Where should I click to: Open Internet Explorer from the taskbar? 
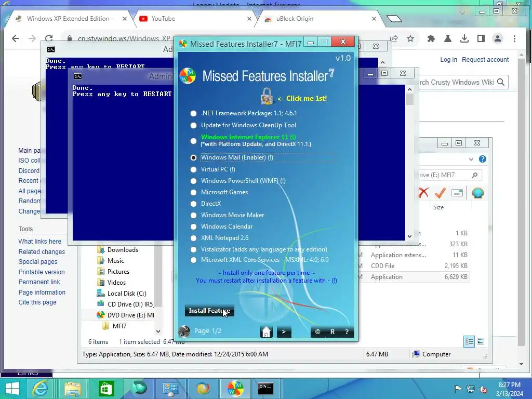pos(40,389)
